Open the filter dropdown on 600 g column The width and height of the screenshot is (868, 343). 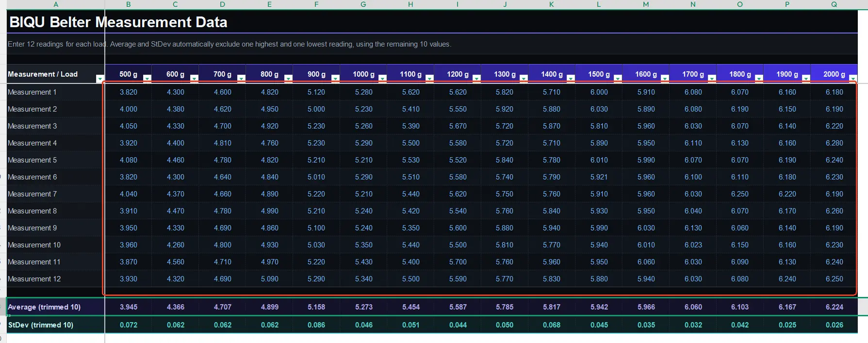[194, 78]
